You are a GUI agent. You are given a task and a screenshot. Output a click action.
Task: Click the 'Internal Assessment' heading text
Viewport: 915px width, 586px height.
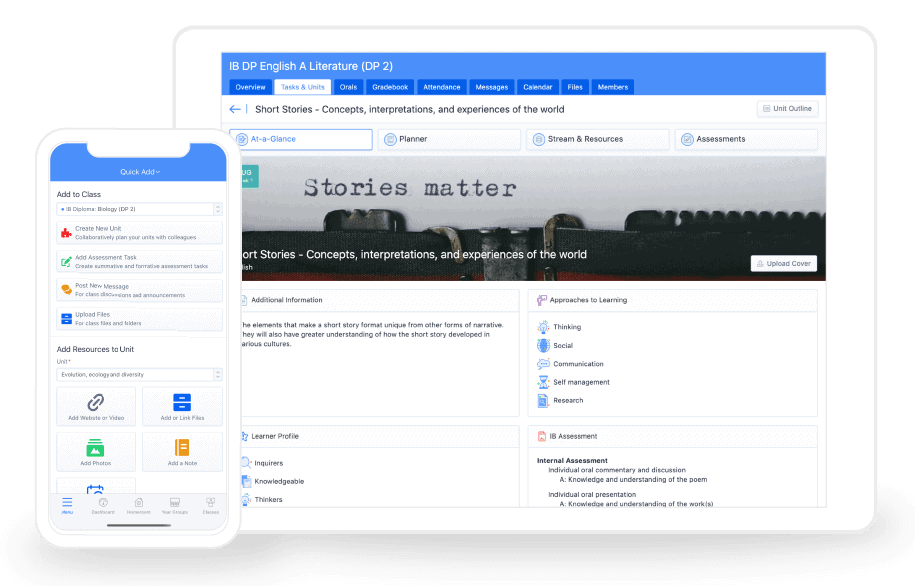tap(572, 461)
